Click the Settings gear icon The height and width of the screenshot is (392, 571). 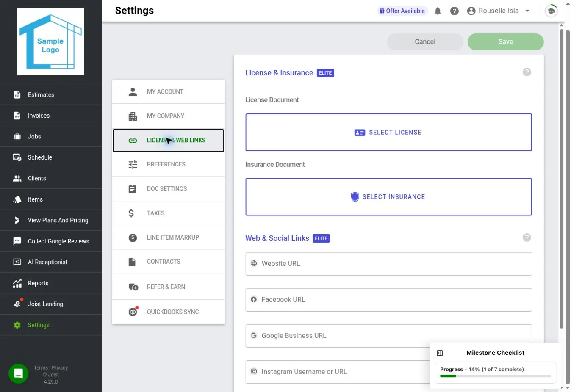pyautogui.click(x=17, y=325)
